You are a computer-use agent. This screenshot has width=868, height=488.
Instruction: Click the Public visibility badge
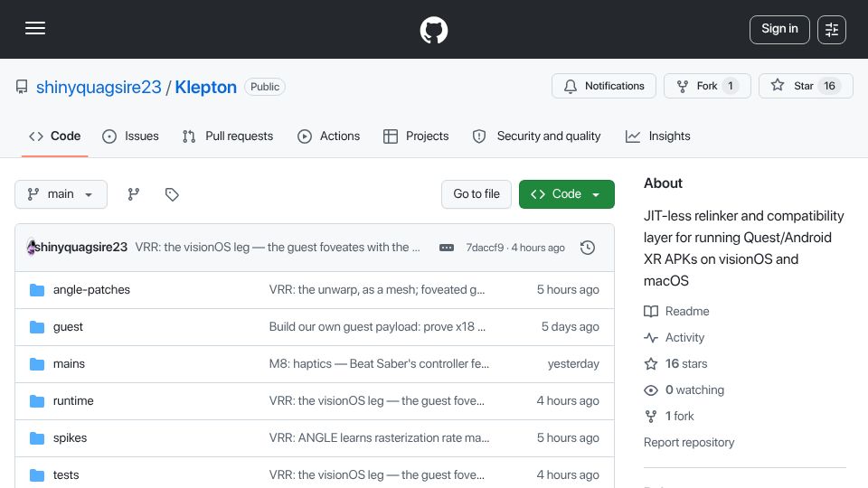click(265, 87)
